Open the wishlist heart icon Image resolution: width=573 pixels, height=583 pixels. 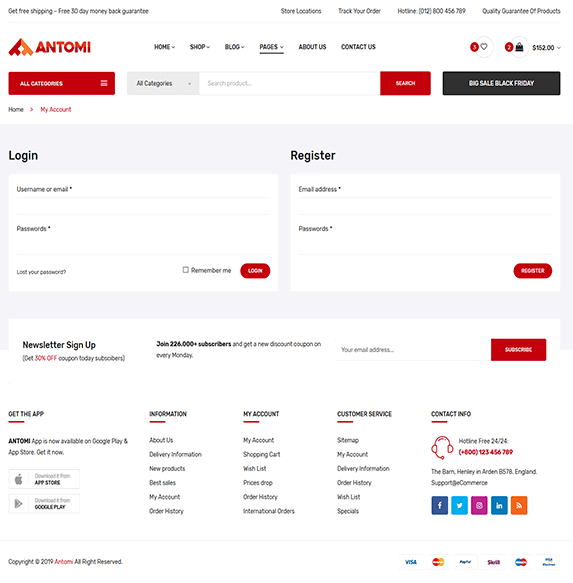tap(484, 47)
